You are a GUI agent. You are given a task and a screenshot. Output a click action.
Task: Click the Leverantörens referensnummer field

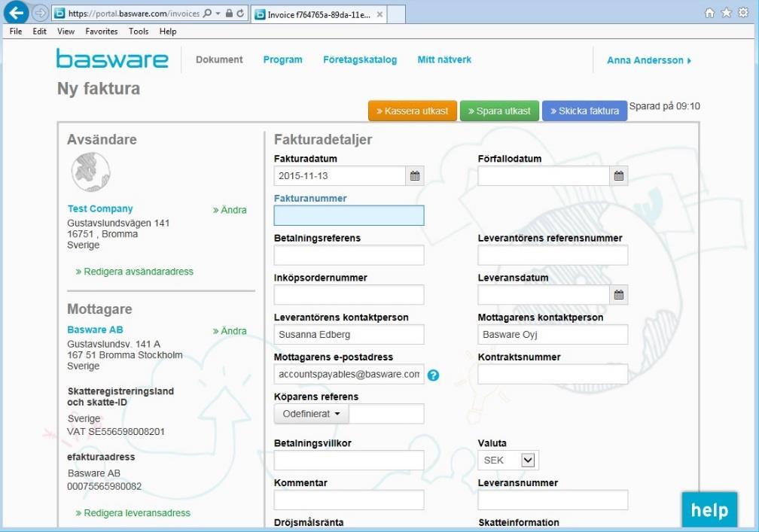tap(553, 255)
